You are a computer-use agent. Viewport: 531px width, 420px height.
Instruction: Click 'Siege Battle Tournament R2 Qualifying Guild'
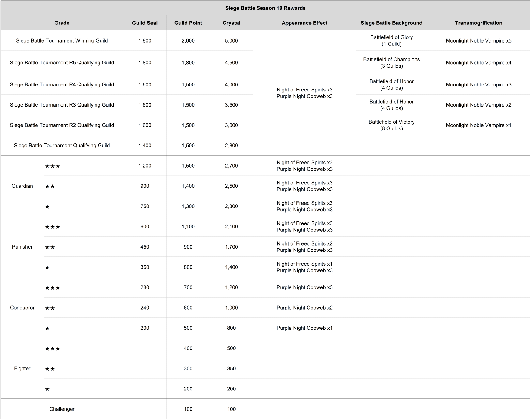pyautogui.click(x=62, y=125)
